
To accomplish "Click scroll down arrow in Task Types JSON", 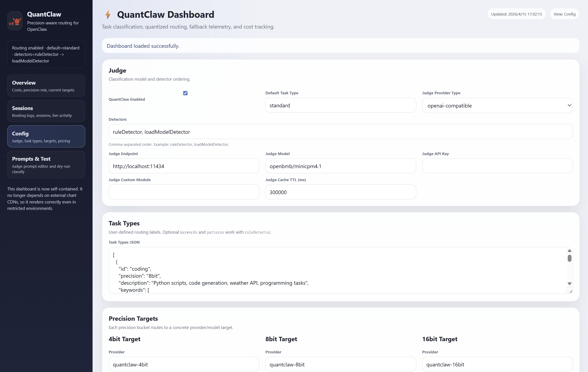I will (569, 283).
